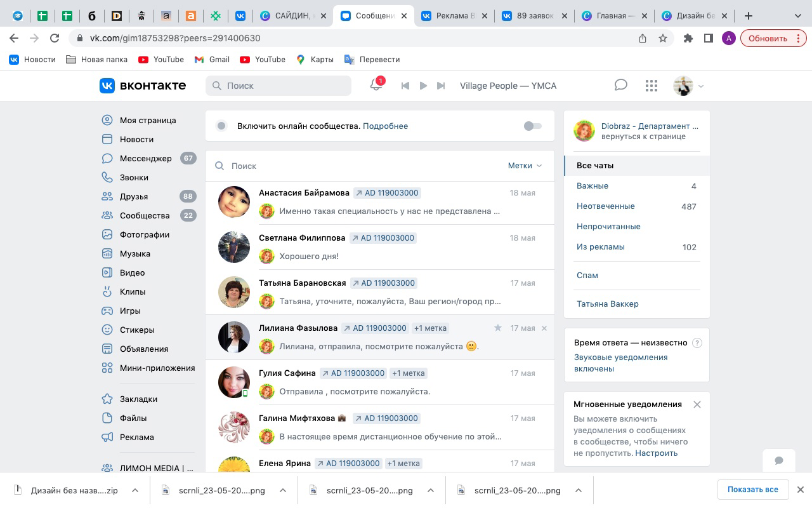Select Неотвеченные chats filter
This screenshot has height=508, width=812.
tap(636, 206)
